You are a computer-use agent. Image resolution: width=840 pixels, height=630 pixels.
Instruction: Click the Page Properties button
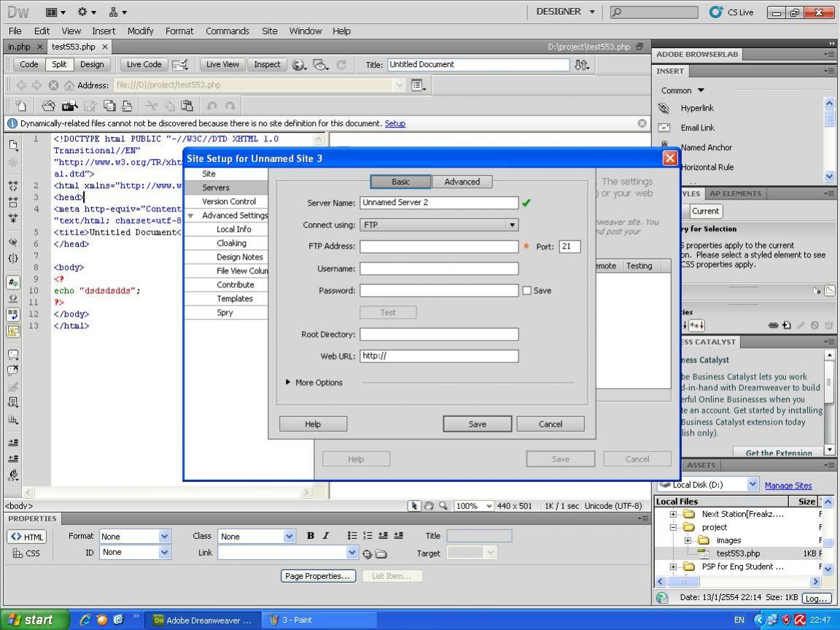(318, 576)
